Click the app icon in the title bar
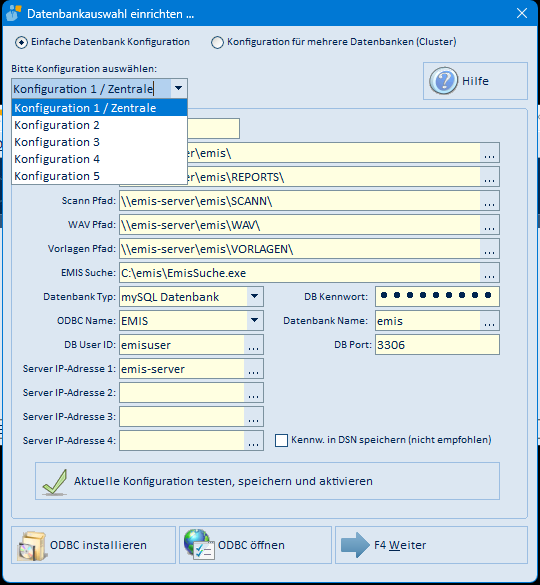The image size is (540, 585). (14, 13)
